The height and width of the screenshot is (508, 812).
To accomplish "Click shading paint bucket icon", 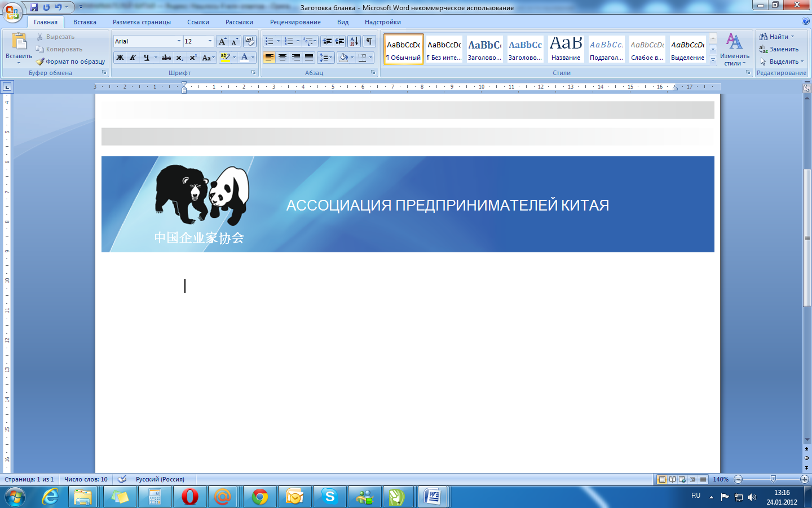I will tap(343, 58).
